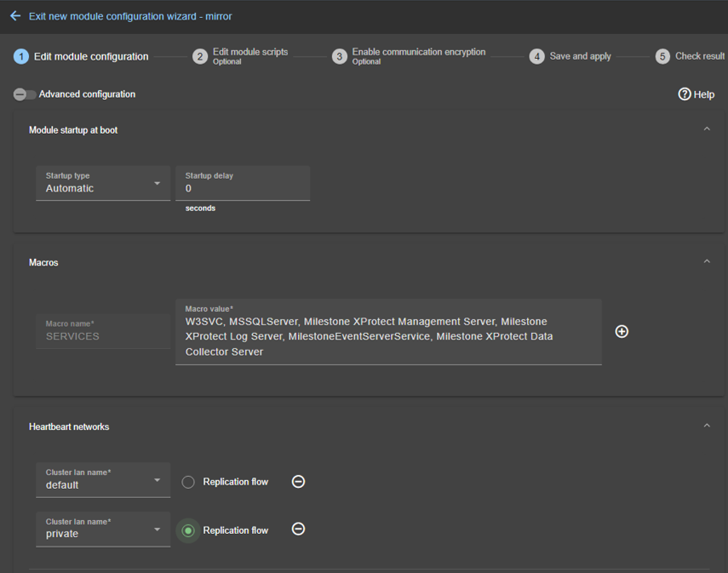Click step 2 circle icon
Screen dimensions: 728x573
click(200, 57)
